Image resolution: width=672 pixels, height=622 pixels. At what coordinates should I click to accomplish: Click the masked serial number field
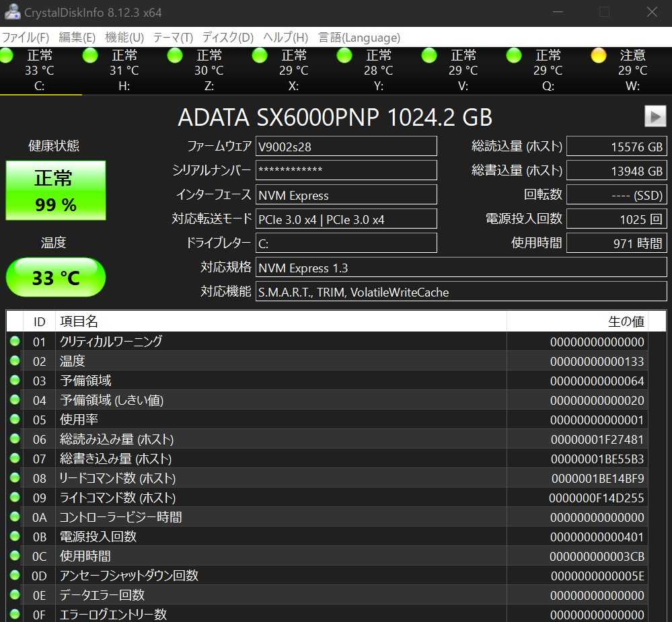[346, 170]
